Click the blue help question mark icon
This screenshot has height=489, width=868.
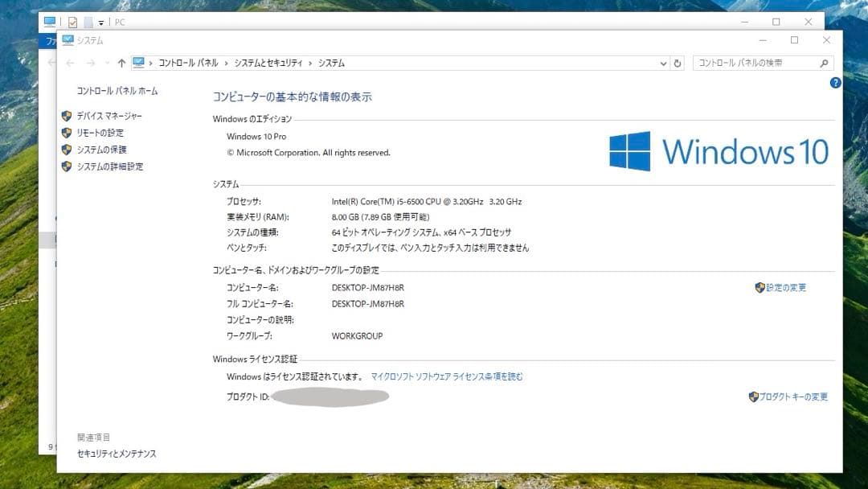835,83
